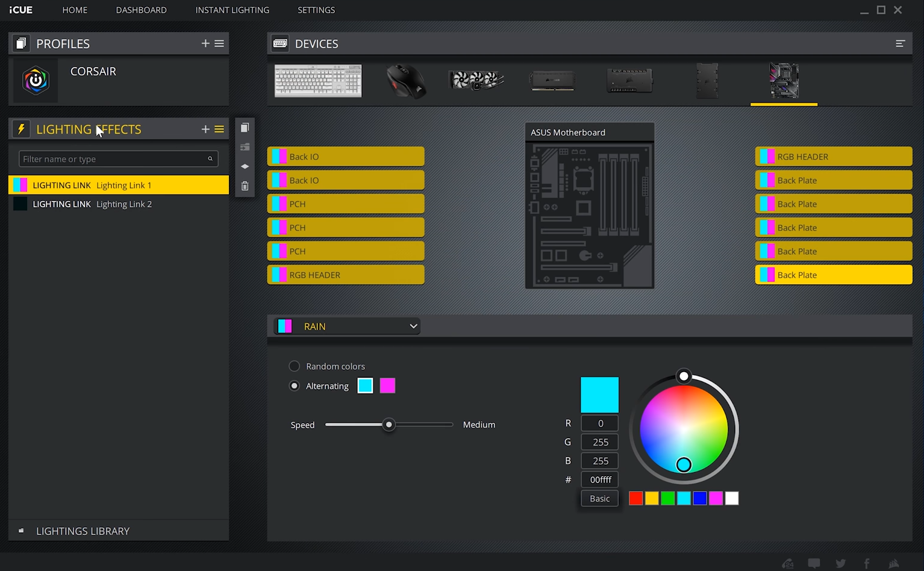
Task: Click the hex color code field
Action: (599, 479)
